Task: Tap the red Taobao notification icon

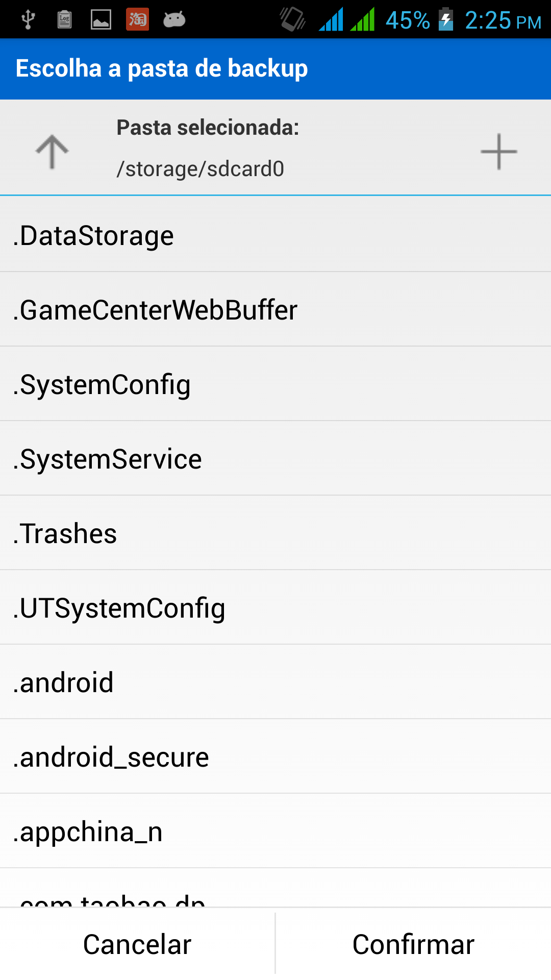Action: [x=138, y=20]
